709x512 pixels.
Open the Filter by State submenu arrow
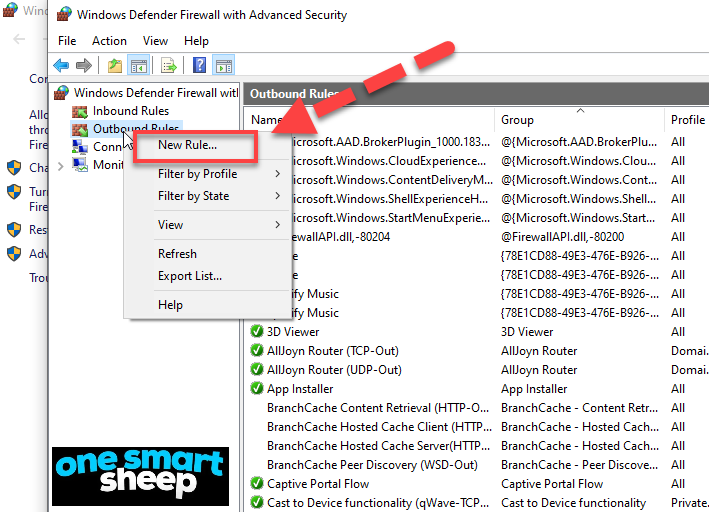point(278,196)
